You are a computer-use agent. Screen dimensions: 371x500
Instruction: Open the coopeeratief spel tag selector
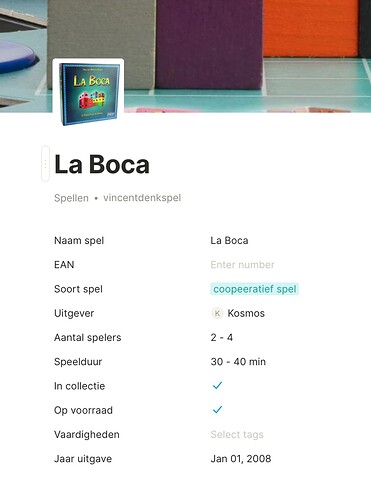[255, 289]
